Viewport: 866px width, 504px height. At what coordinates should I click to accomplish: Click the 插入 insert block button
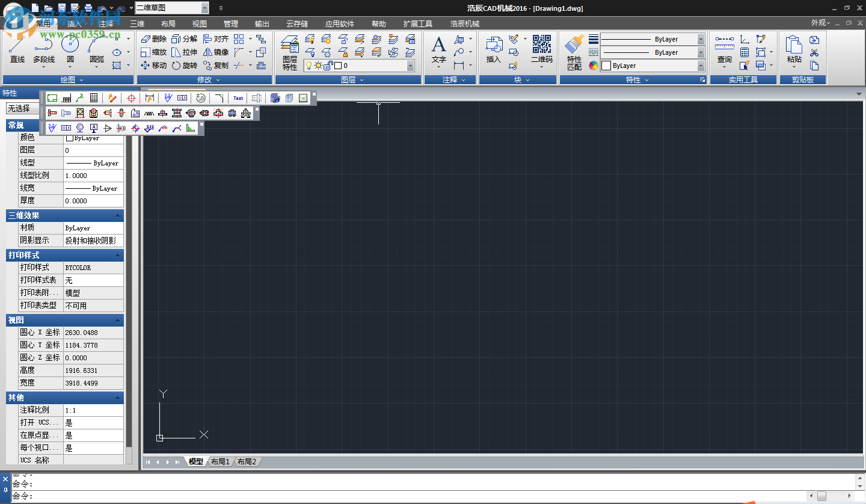[494, 50]
